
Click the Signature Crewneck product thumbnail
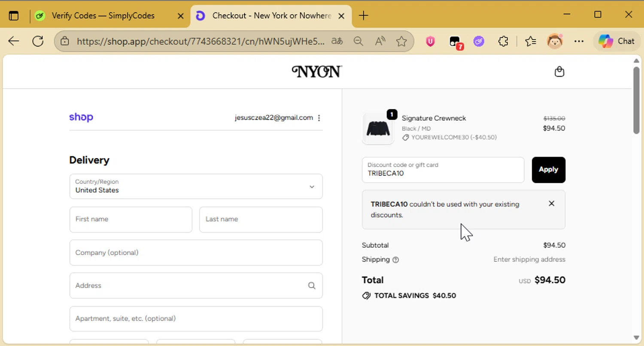(x=378, y=128)
